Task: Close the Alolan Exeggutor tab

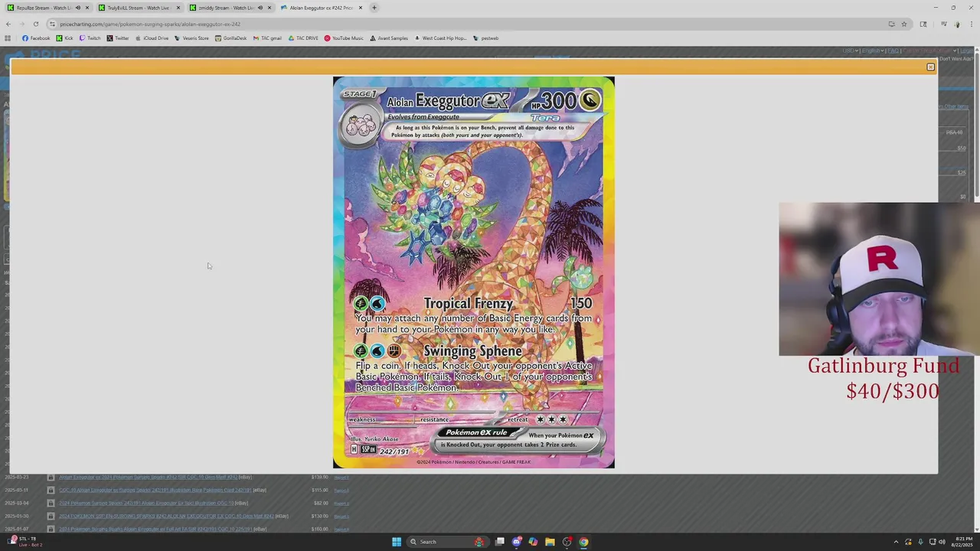Action: (361, 8)
